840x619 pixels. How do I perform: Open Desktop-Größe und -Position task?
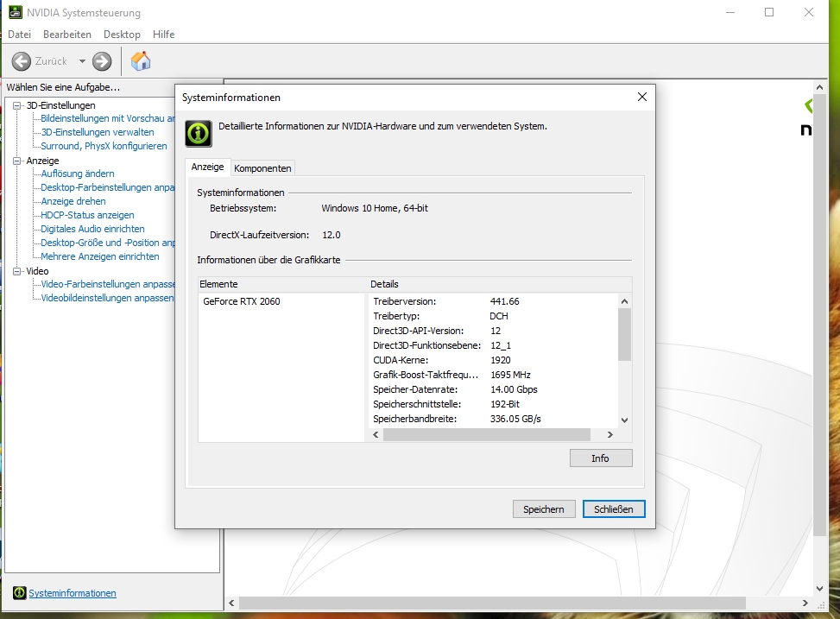point(108,243)
